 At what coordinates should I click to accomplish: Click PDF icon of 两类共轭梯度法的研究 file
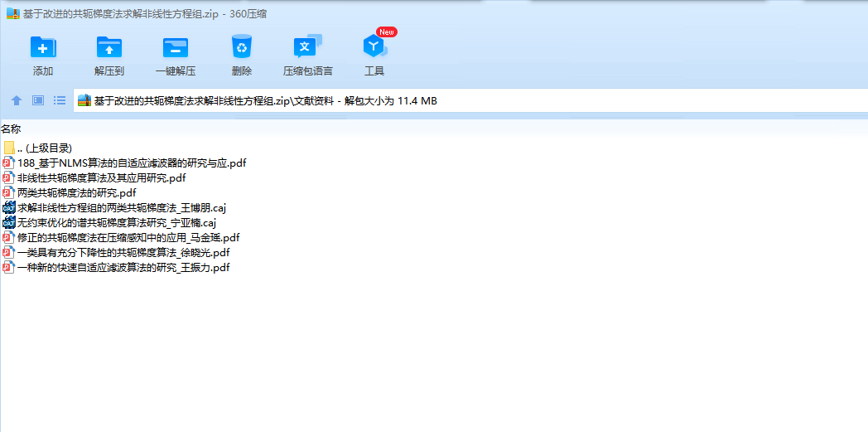click(x=9, y=192)
